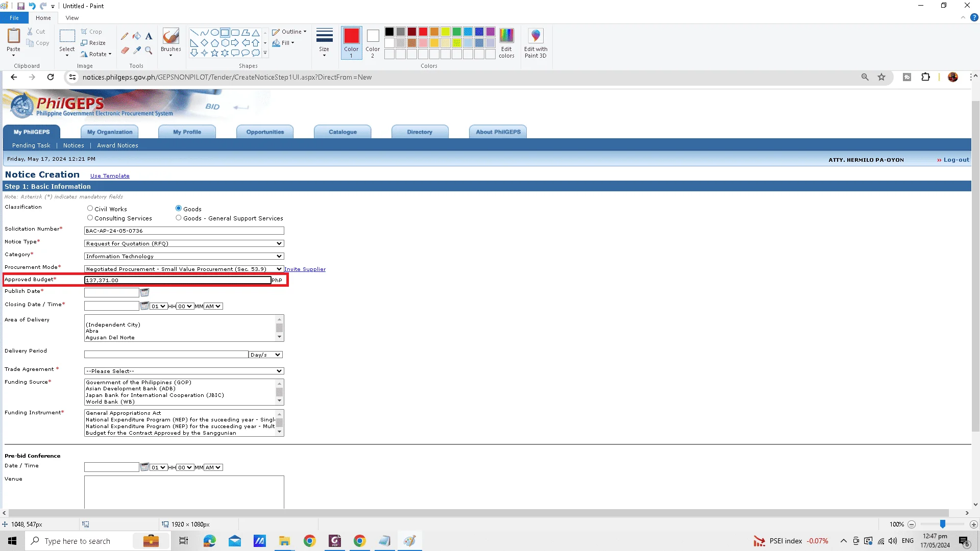Image resolution: width=980 pixels, height=551 pixels.
Task: Click the Crop image tool
Action: [91, 32]
